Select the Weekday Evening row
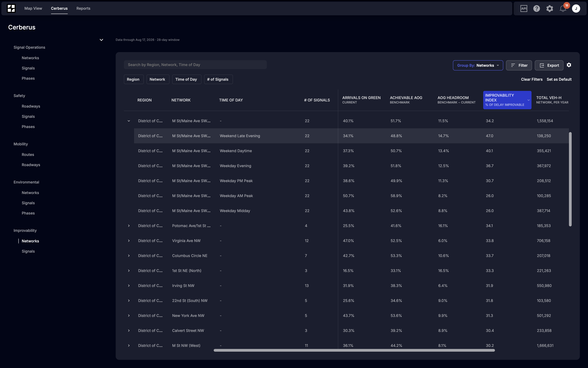The width and height of the screenshot is (588, 368). 351,166
